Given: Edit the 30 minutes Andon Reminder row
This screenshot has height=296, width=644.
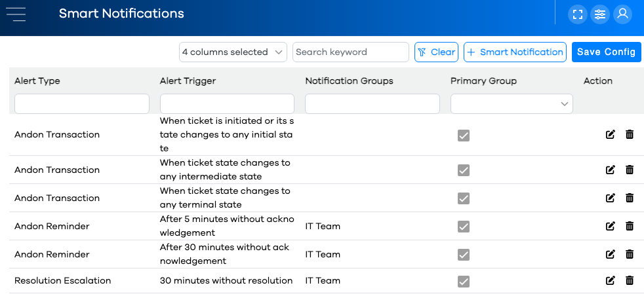Looking at the screenshot, I should (x=611, y=254).
